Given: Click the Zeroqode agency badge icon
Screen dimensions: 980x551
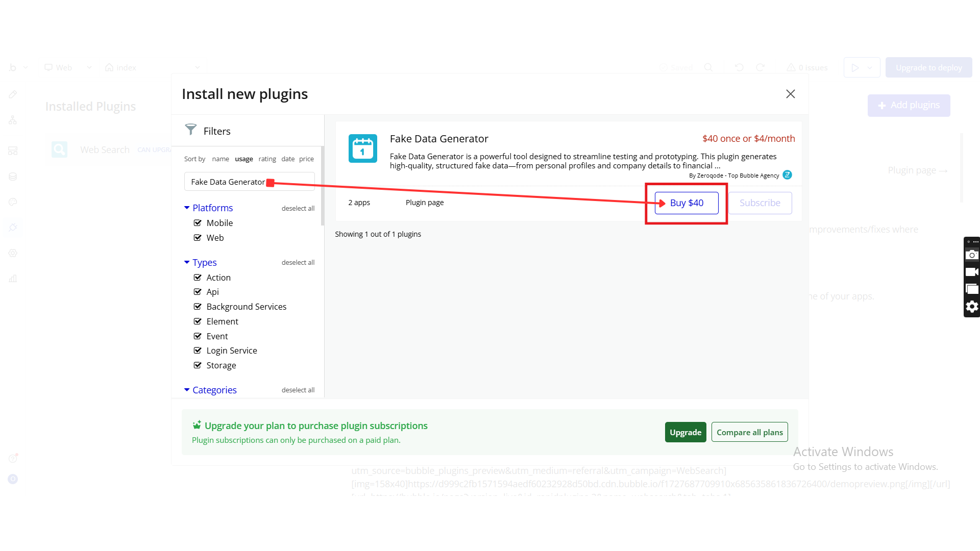Looking at the screenshot, I should point(787,175).
